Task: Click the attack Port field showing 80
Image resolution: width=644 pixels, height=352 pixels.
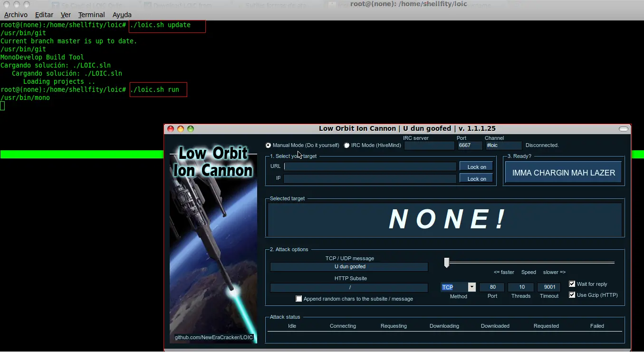Action: (x=492, y=287)
